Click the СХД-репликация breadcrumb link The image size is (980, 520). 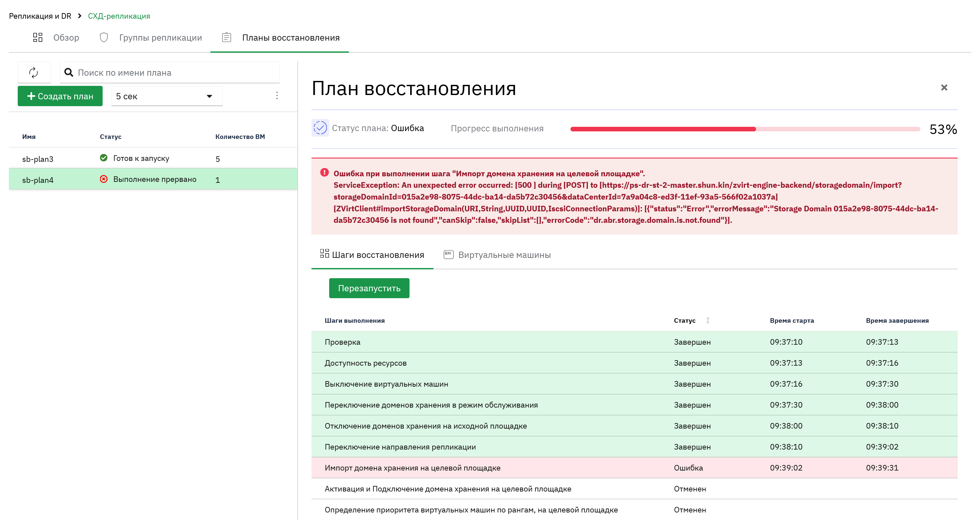[119, 16]
